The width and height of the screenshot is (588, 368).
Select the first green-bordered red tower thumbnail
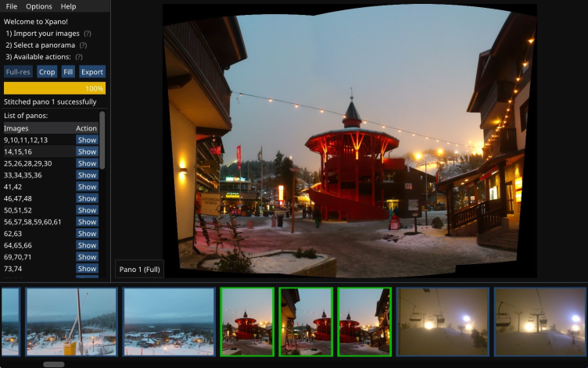(246, 322)
